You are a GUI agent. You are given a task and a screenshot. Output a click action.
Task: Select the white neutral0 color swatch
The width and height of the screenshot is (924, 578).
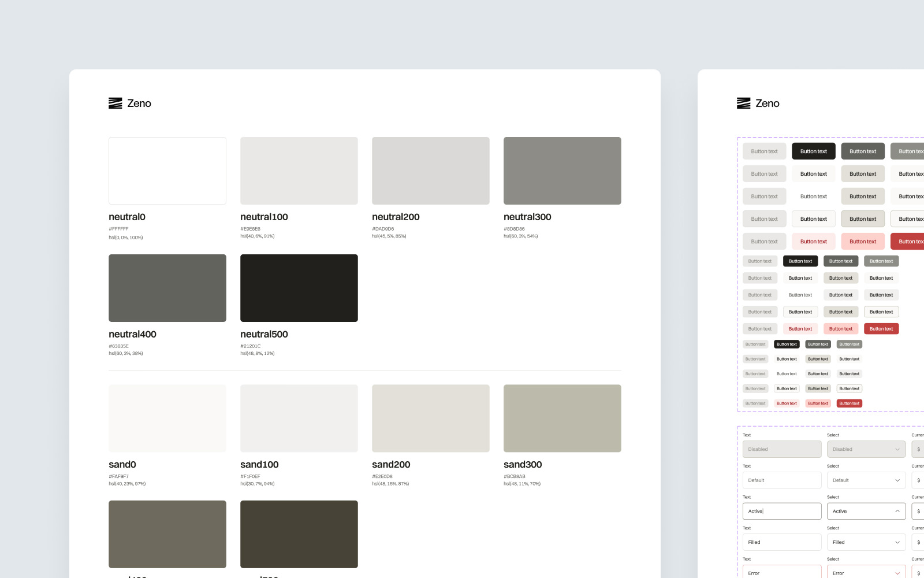coord(167,171)
